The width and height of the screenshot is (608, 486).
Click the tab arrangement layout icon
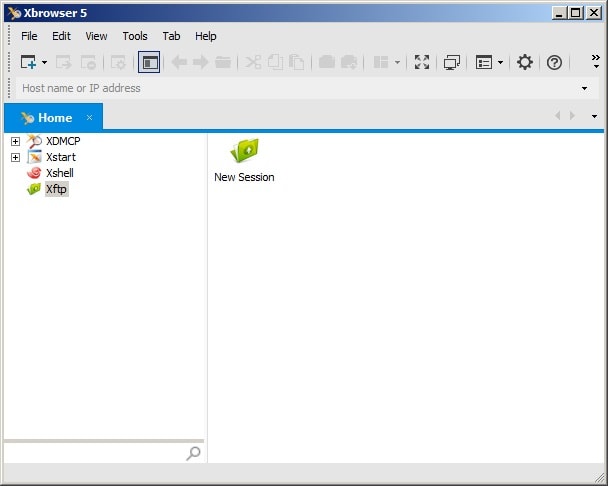(x=381, y=62)
